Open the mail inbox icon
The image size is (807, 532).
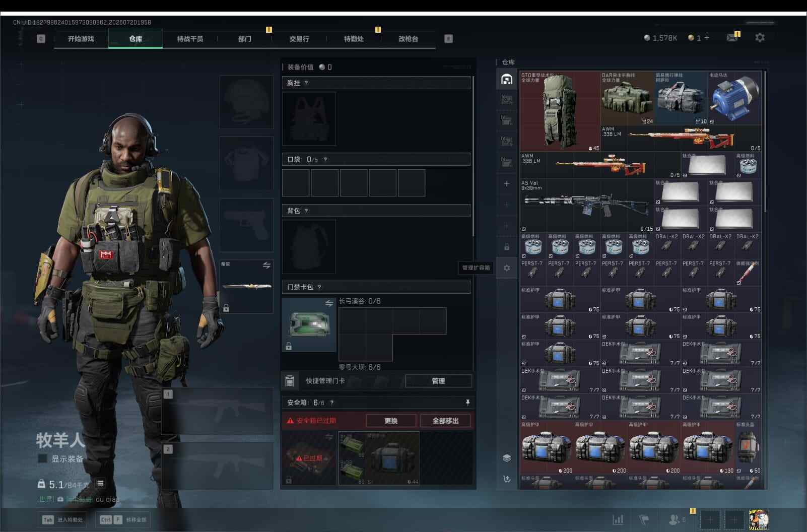tap(732, 38)
